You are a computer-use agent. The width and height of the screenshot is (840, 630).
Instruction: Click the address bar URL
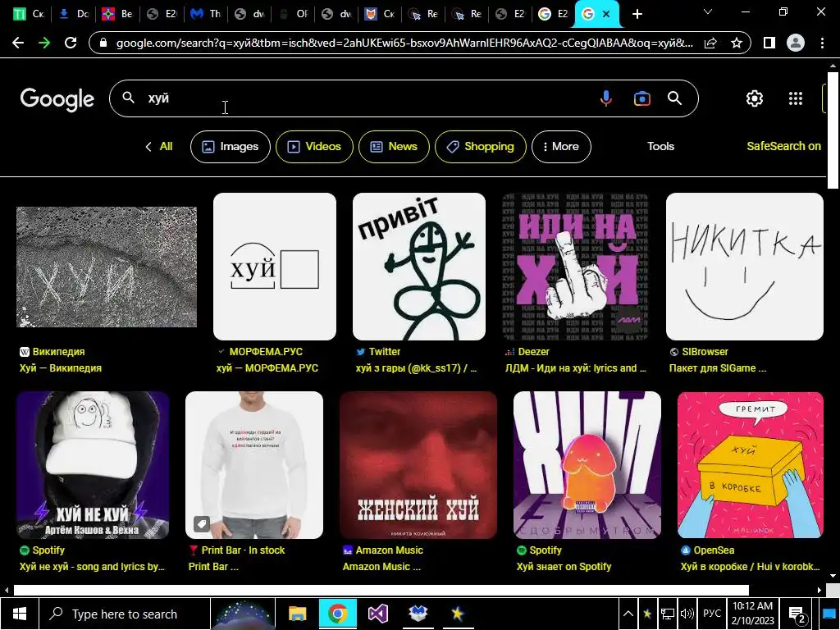[x=404, y=43]
